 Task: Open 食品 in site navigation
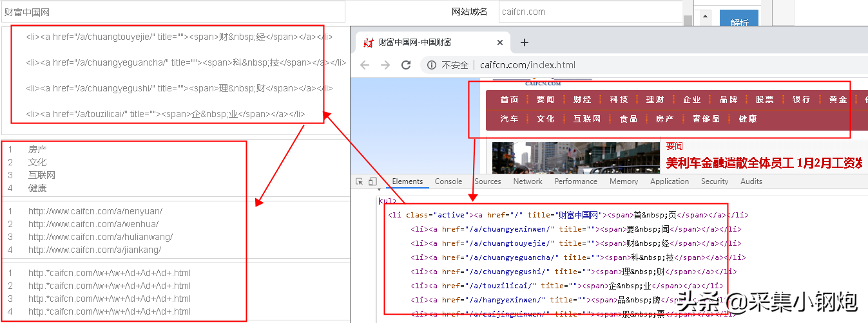(x=628, y=119)
